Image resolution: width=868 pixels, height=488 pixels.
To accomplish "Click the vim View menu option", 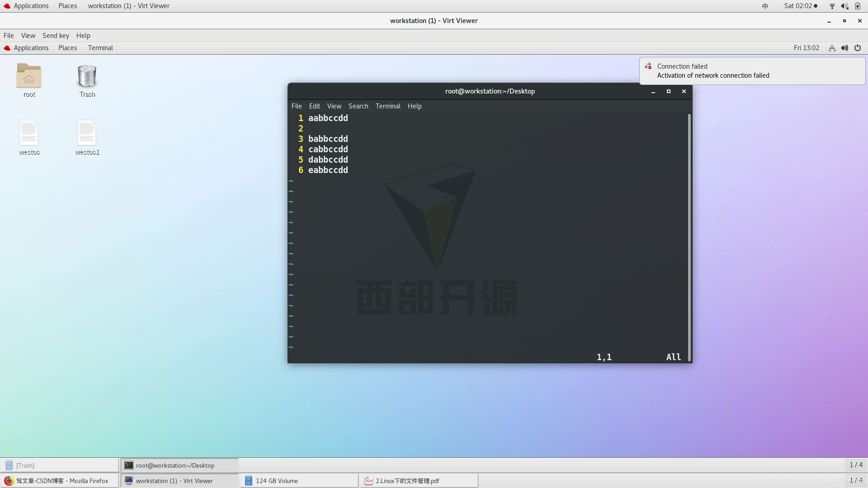I will pyautogui.click(x=333, y=106).
